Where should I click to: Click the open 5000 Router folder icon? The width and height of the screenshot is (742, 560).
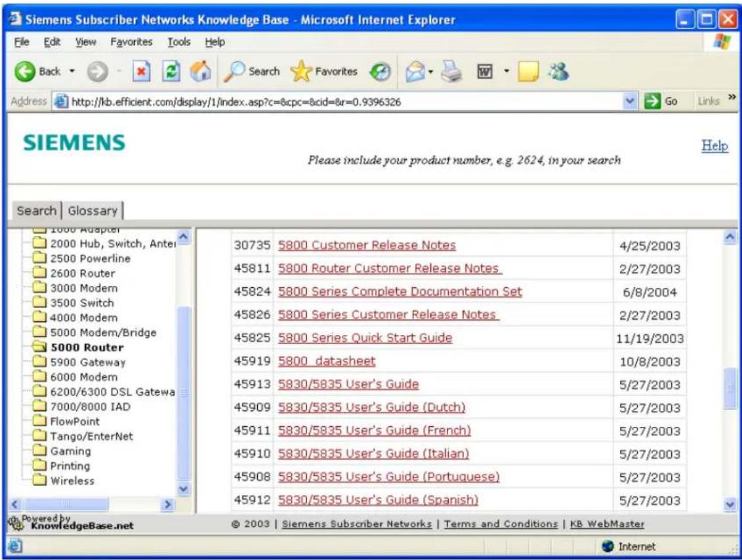pos(40,347)
